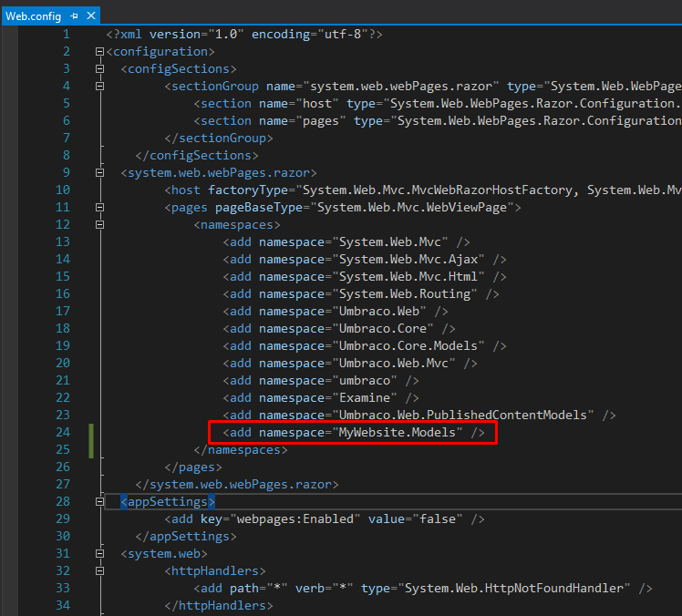The height and width of the screenshot is (616, 682).
Task: Collapse the configSections element on line 3
Action: tap(99, 68)
